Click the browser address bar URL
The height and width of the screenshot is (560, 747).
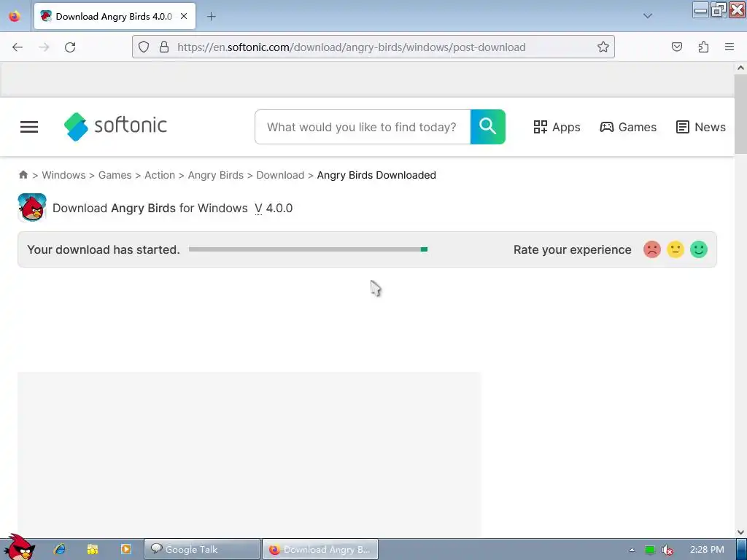tap(352, 47)
